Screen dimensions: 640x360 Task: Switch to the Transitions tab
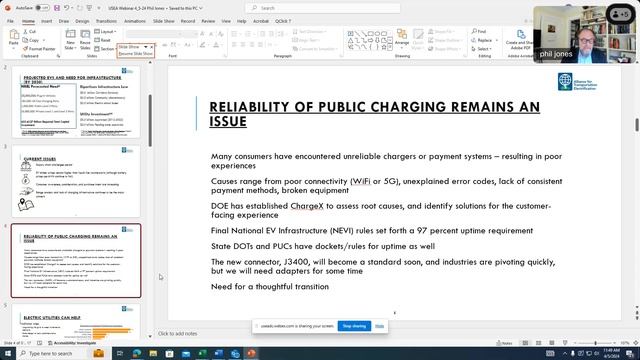coord(106,21)
